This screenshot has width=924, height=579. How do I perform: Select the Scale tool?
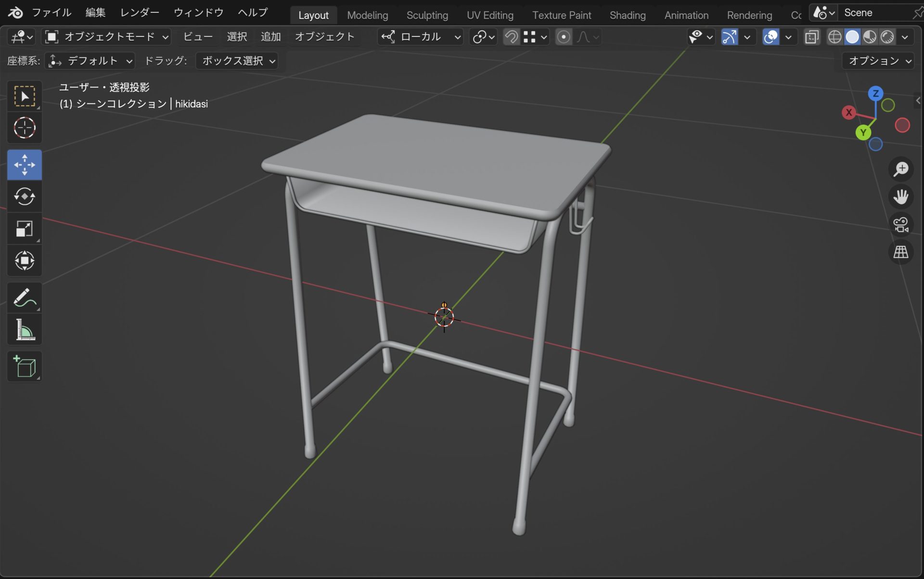[25, 229]
